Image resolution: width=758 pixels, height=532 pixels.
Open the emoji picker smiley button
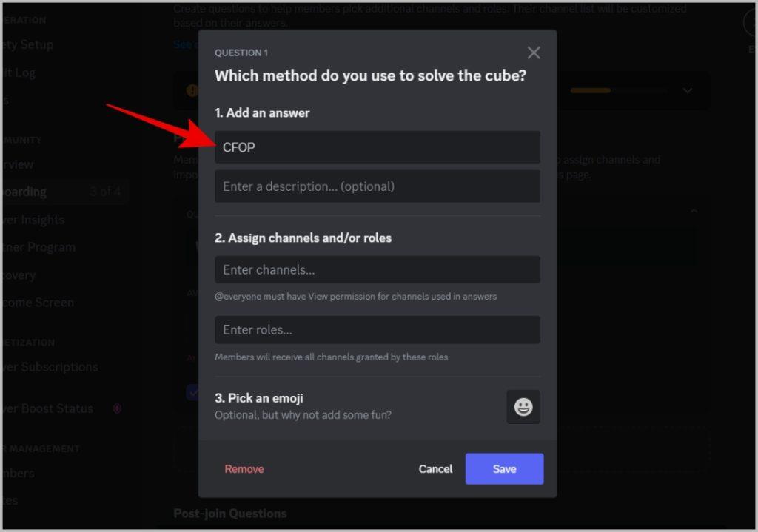tap(523, 407)
